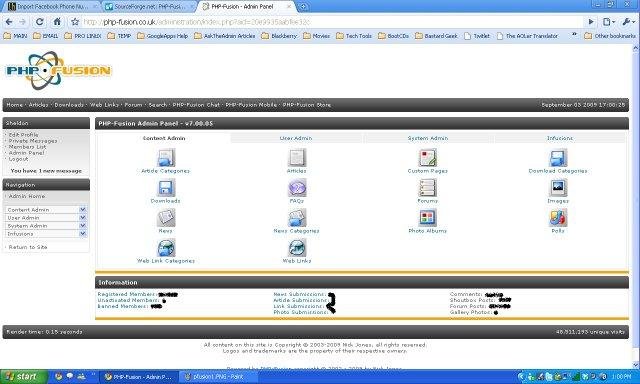Screen dimensions: 640x384
Task: Click Forum in top navigation bar
Action: pos(133,105)
